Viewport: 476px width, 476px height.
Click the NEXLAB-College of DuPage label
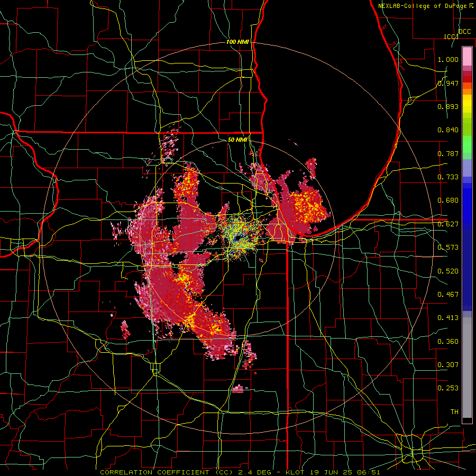click(423, 6)
